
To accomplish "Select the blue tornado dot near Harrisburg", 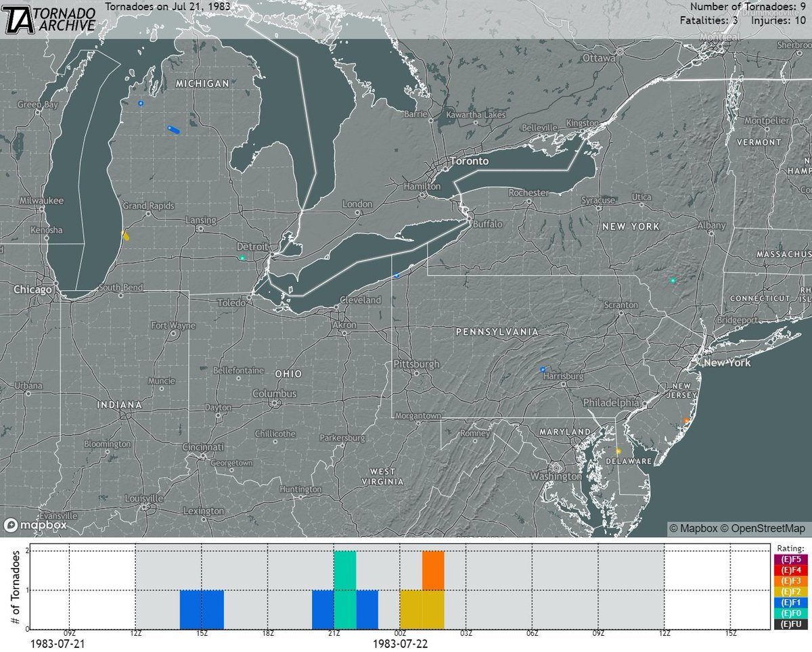I will pos(543,369).
